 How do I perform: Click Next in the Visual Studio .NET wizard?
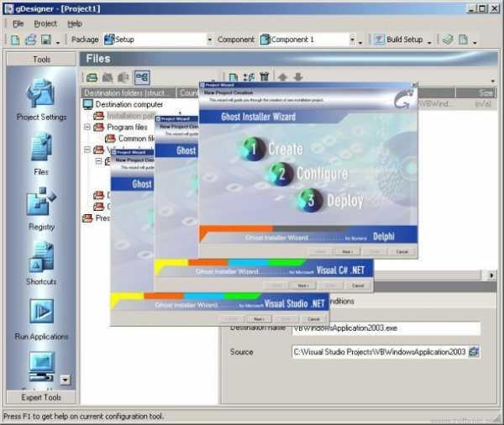[259, 319]
